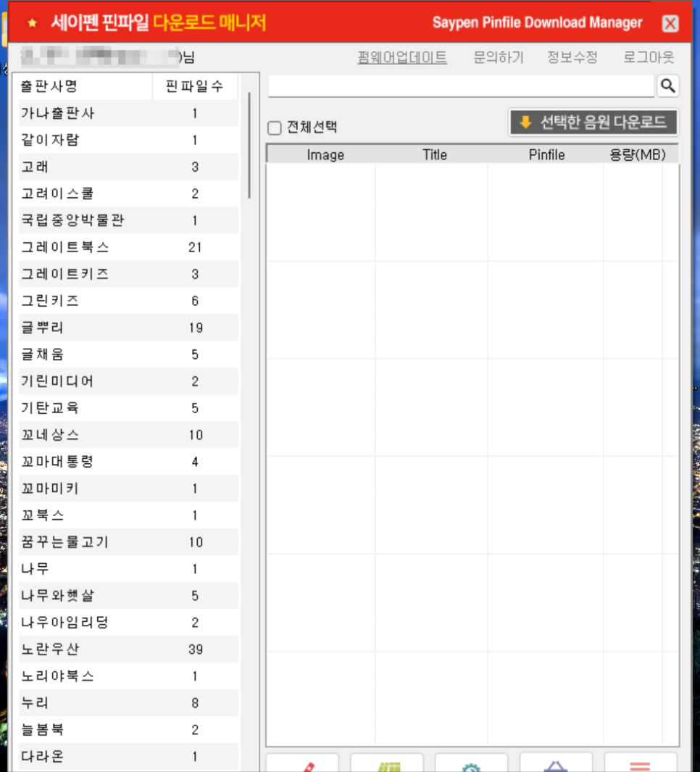Open the 문의하기 link
The width and height of the screenshot is (700, 772).
click(498, 57)
